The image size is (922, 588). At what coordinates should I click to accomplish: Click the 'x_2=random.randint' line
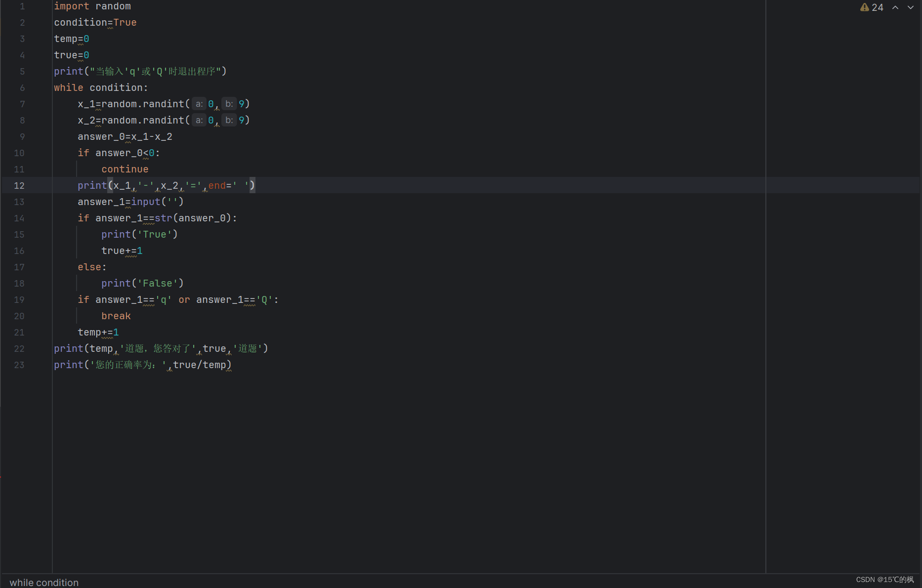164,120
